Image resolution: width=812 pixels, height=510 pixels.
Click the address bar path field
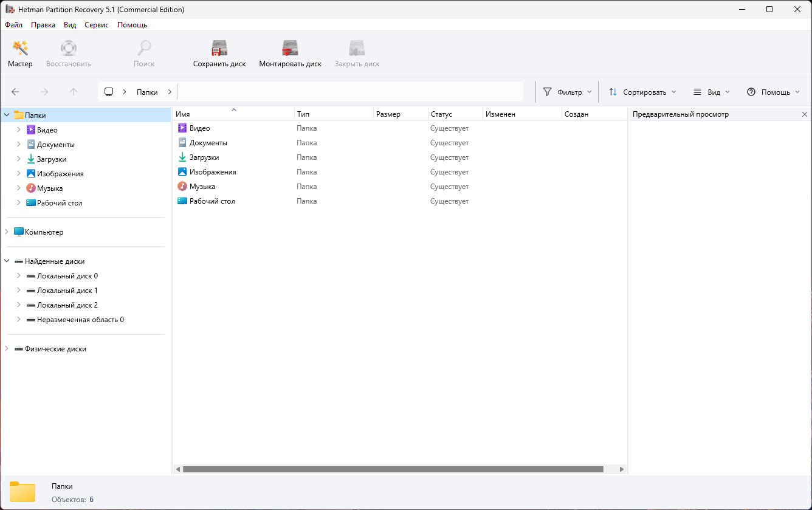(349, 92)
